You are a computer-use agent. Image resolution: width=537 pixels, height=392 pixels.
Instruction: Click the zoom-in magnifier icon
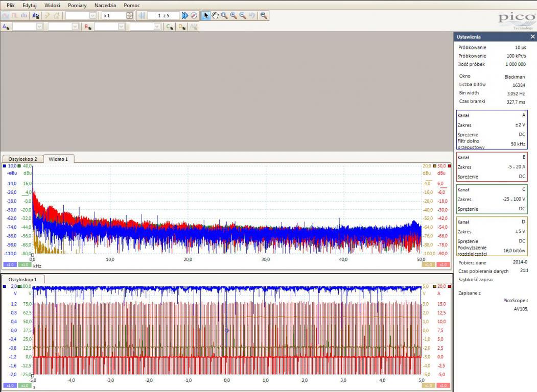(x=233, y=16)
